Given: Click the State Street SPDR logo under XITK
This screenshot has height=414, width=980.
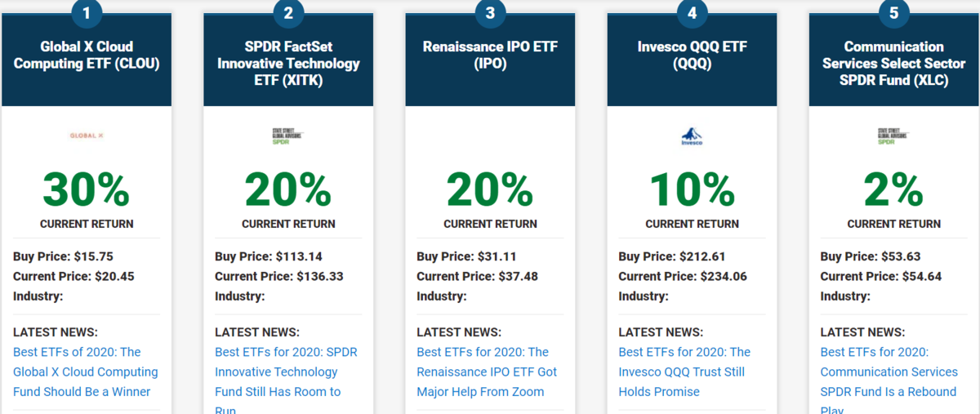Looking at the screenshot, I should [288, 136].
